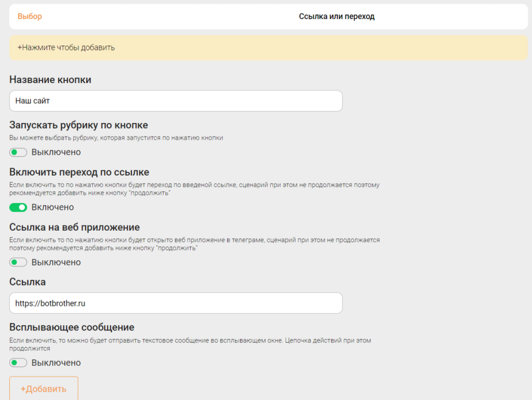The width and height of the screenshot is (532, 400).
Task: Click the hint text starting "Если включить, то можно будет отправить"
Action: click(190, 344)
